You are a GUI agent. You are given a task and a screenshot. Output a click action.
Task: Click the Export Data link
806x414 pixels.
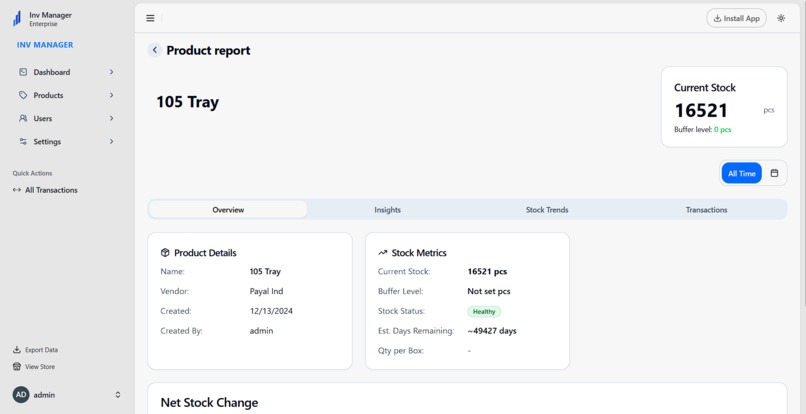coord(35,350)
